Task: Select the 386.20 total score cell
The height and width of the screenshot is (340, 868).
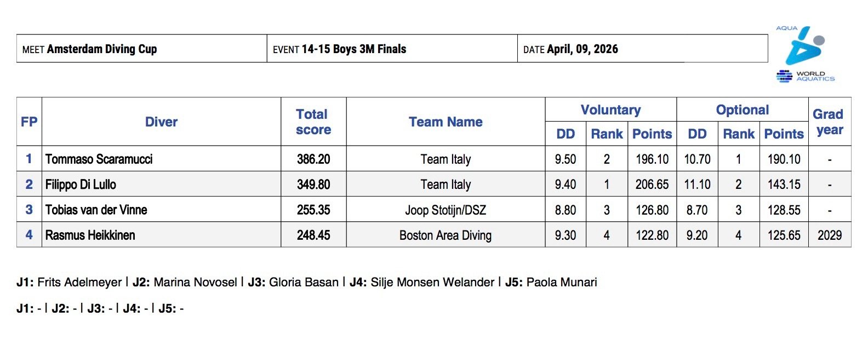Action: 313,159
